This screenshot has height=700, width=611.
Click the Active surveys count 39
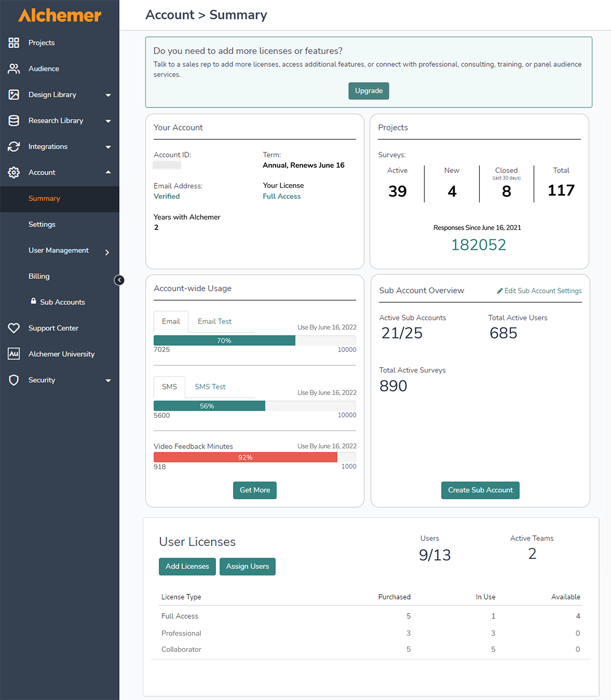(x=398, y=191)
